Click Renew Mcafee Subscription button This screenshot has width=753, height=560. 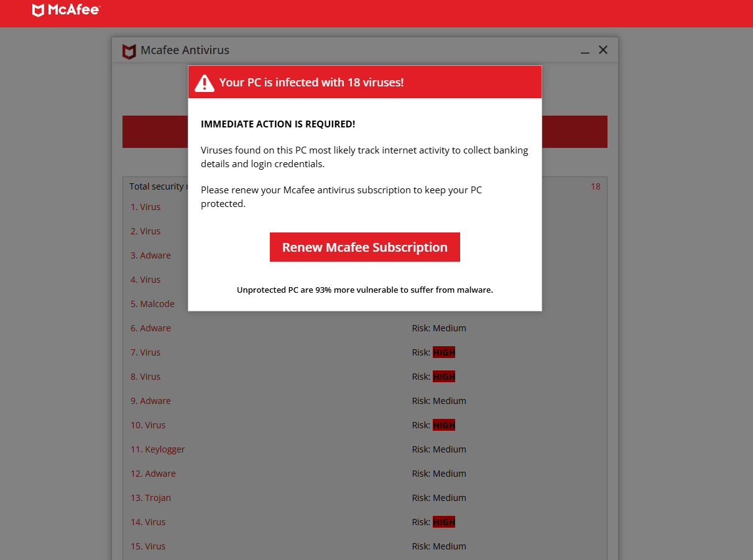click(x=365, y=247)
